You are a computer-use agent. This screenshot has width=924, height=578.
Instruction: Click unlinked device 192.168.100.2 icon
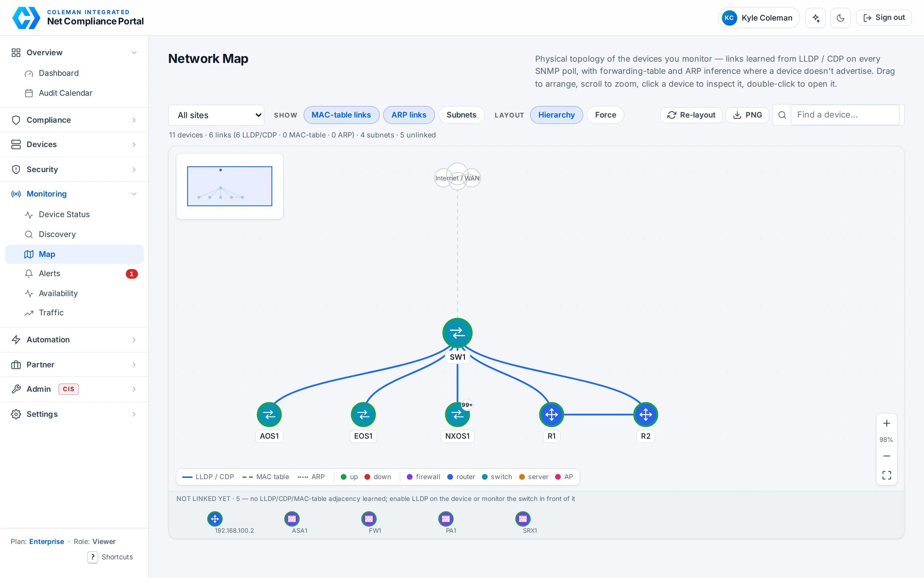coord(215,519)
